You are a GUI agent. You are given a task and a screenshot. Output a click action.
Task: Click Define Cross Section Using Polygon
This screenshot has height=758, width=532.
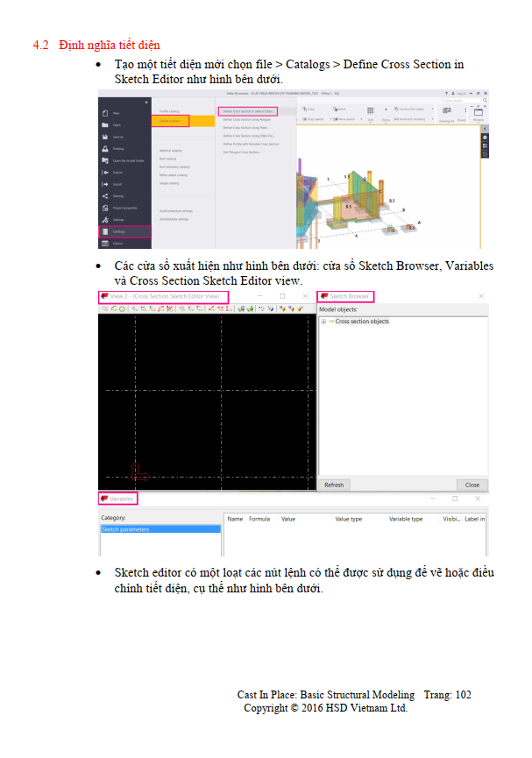click(x=246, y=120)
